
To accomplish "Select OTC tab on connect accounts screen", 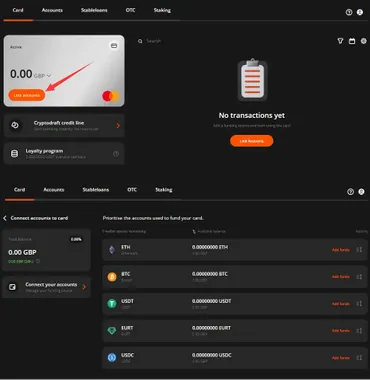I will 132,190.
